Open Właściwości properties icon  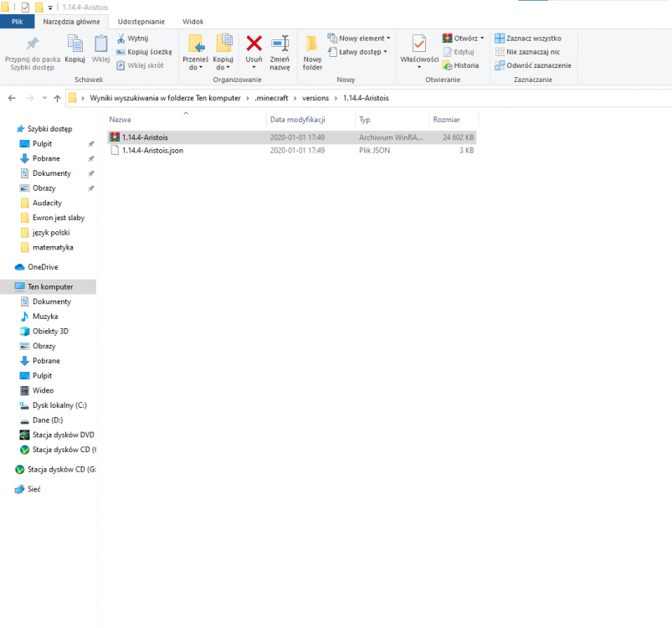pyautogui.click(x=419, y=45)
